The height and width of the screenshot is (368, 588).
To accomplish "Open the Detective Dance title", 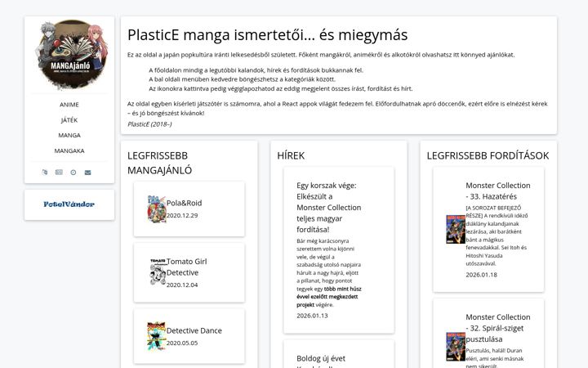I will (x=194, y=331).
